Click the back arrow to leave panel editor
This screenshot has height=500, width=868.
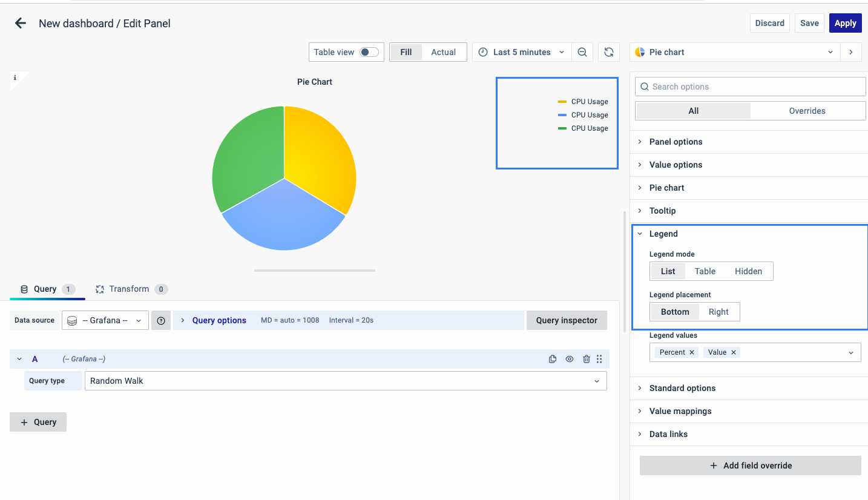(x=21, y=24)
